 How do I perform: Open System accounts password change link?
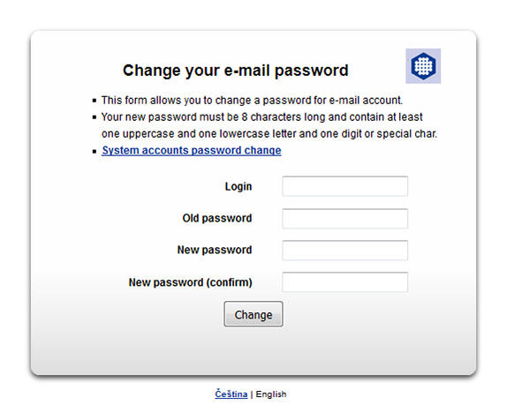pyautogui.click(x=192, y=151)
